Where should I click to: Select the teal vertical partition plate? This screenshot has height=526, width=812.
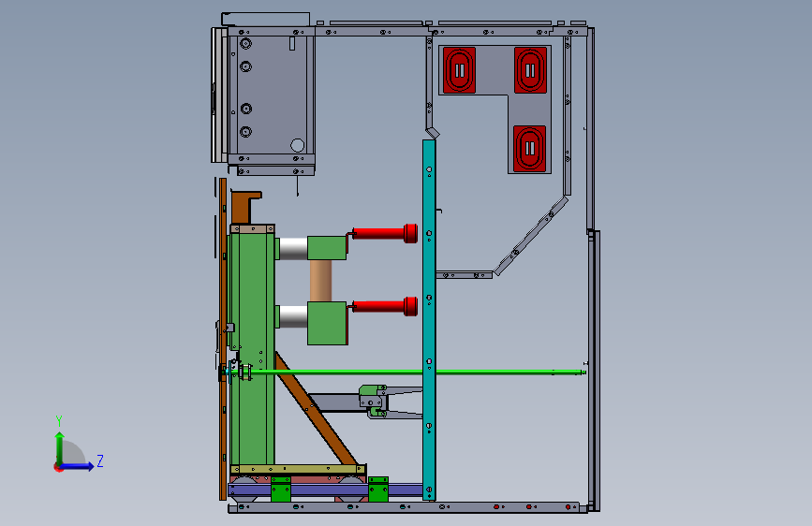pos(429,320)
